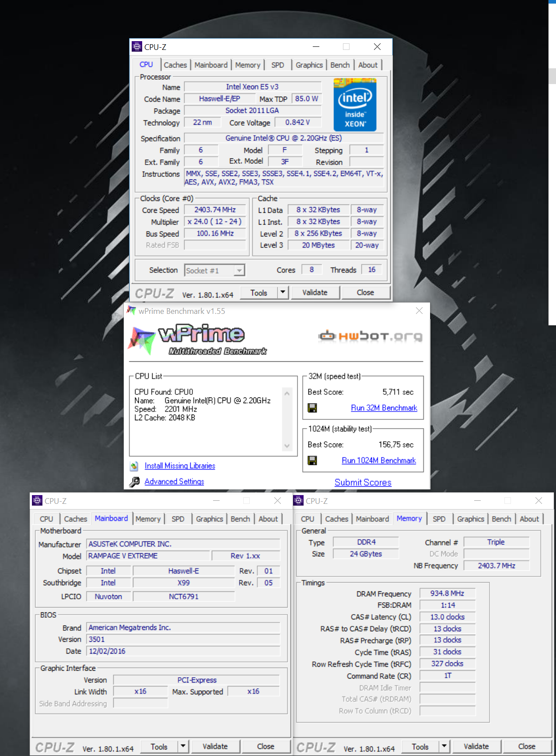Run the 1024M Benchmark

pyautogui.click(x=379, y=460)
